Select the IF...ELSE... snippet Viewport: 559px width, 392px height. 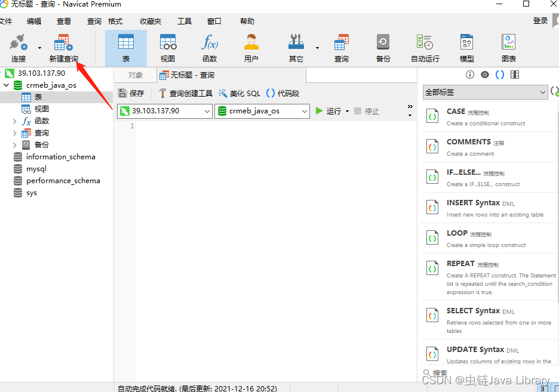coord(489,177)
